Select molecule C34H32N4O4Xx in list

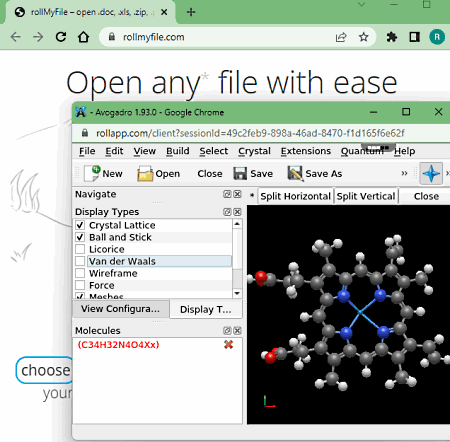click(118, 345)
